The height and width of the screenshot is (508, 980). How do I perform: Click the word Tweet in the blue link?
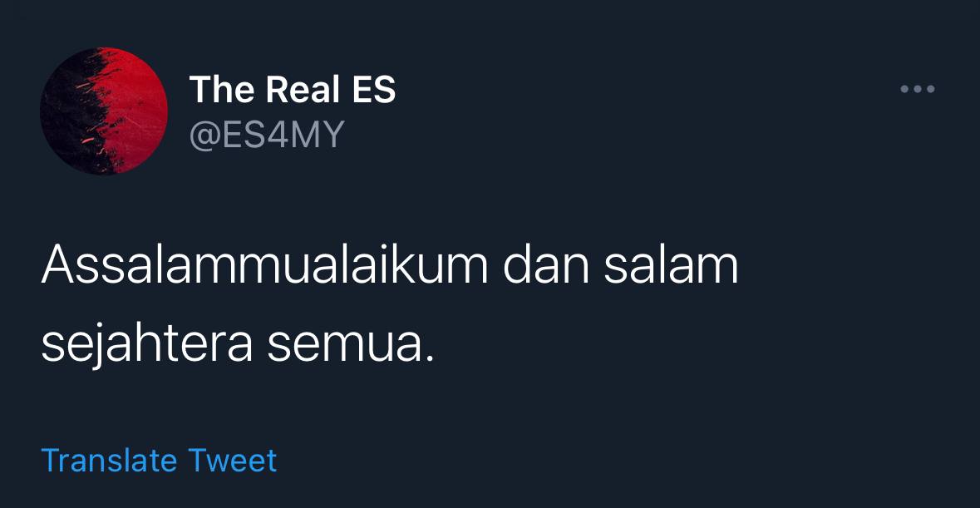[x=233, y=461]
